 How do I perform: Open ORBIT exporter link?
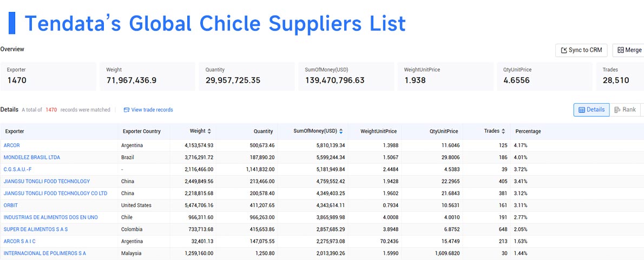(11, 205)
